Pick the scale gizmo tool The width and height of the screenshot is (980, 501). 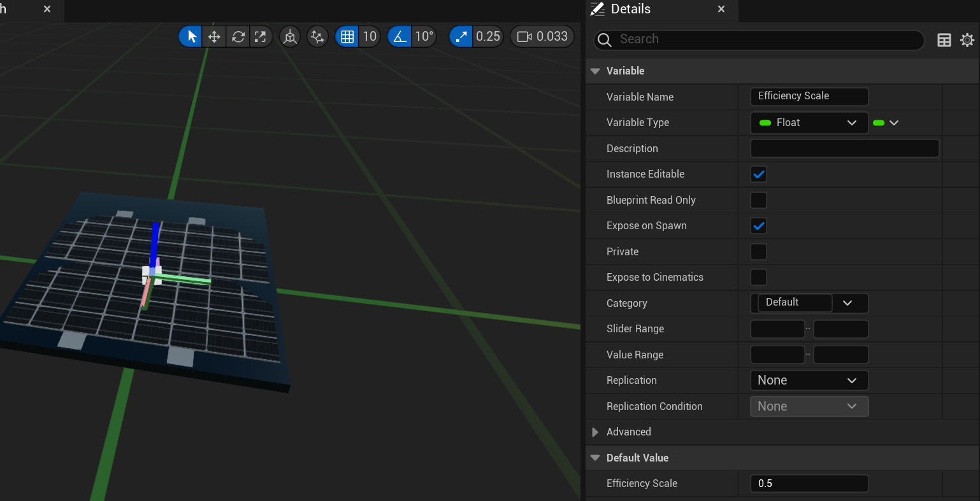(x=261, y=37)
